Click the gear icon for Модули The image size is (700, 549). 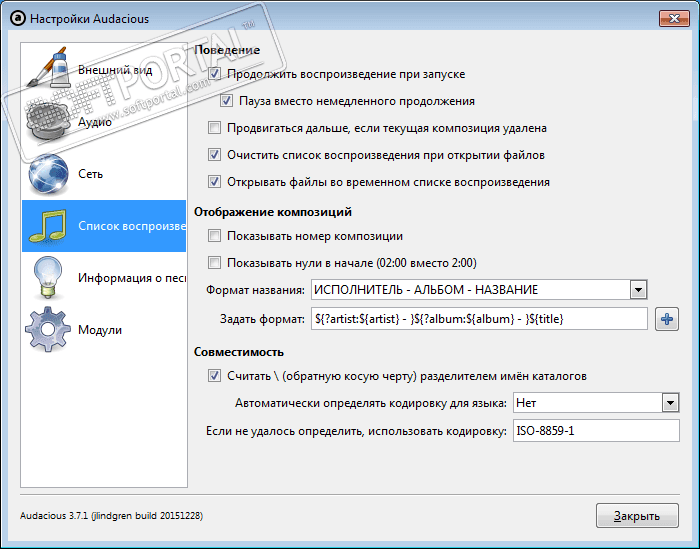click(x=48, y=330)
